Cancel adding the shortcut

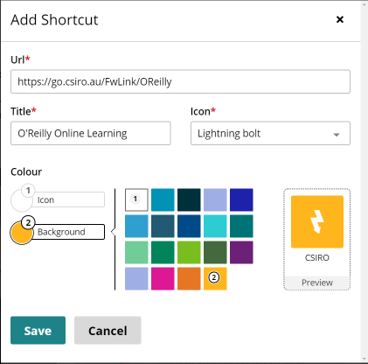108,330
